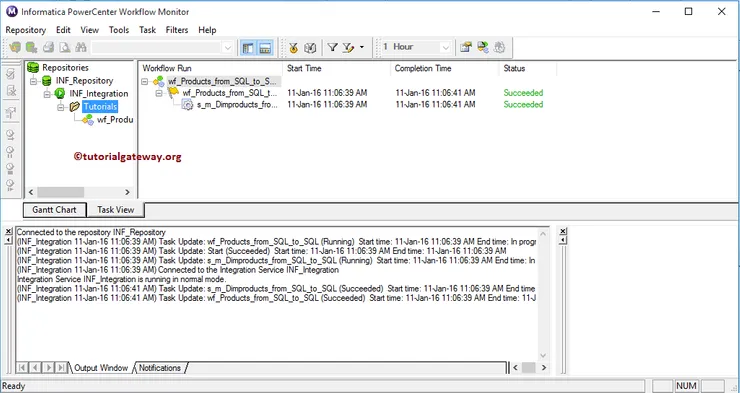Viewport: 740px width, 393px height.
Task: Toggle the Output window view button
Action: 265,48
